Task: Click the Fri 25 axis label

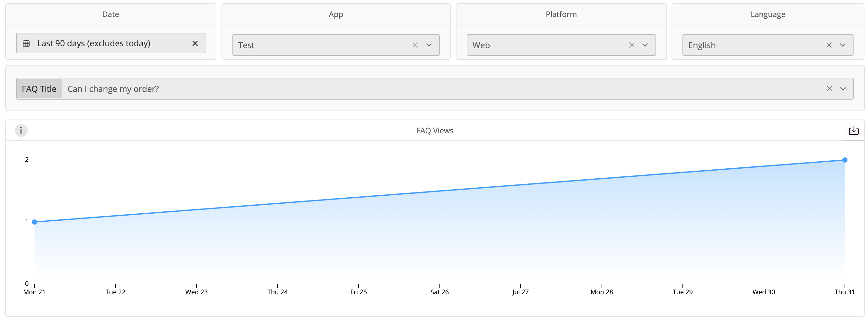Action: [359, 292]
